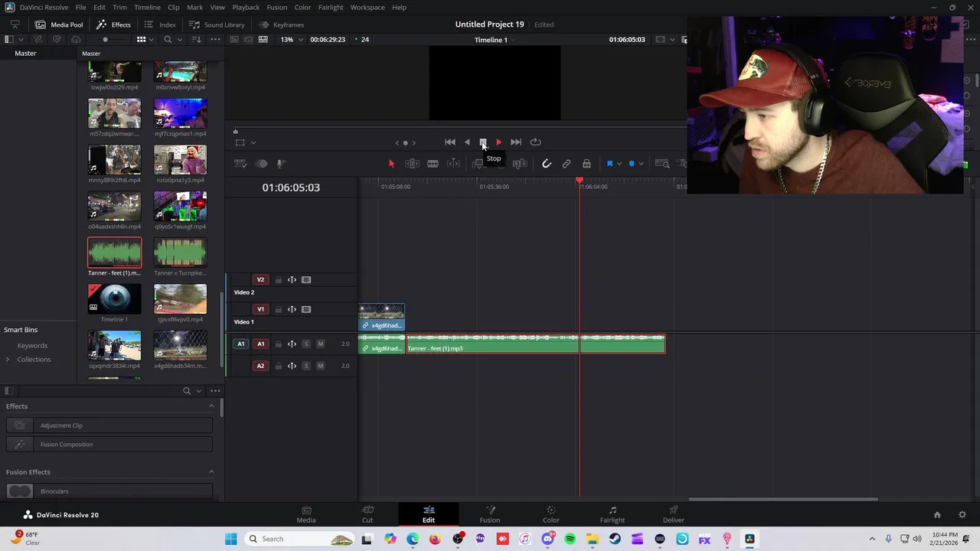Screen dimensions: 980x551
Task: Open the marker color dropdown arrow
Action: 641,164
